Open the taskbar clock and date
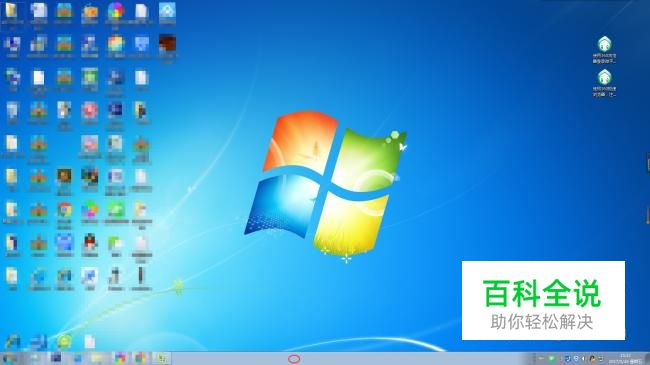The width and height of the screenshot is (650, 365). point(625,358)
